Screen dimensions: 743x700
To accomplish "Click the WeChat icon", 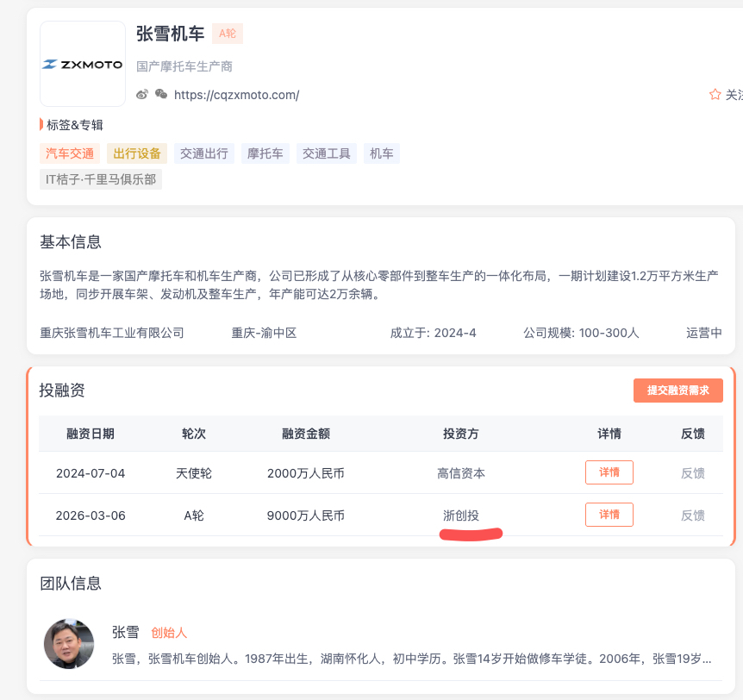I will (x=161, y=94).
